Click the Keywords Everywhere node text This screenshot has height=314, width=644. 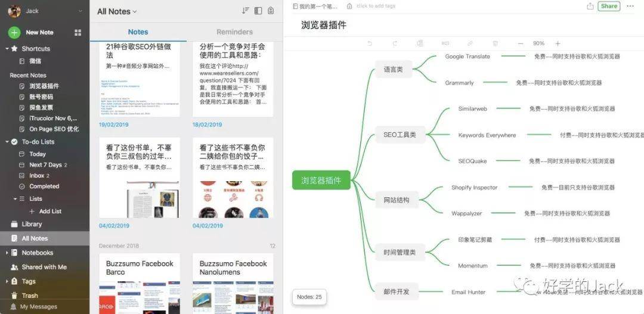pos(487,135)
